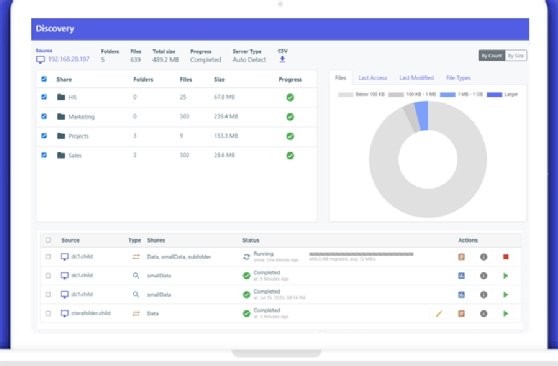Stop the running dc1.child migration task
Viewport: 558px width, 366px height.
pyautogui.click(x=506, y=257)
